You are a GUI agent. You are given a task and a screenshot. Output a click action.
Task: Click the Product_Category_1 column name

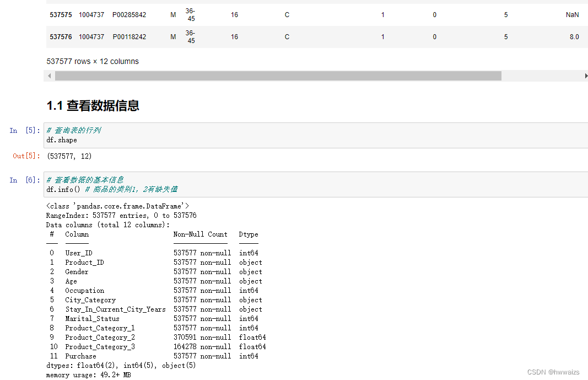pos(100,328)
